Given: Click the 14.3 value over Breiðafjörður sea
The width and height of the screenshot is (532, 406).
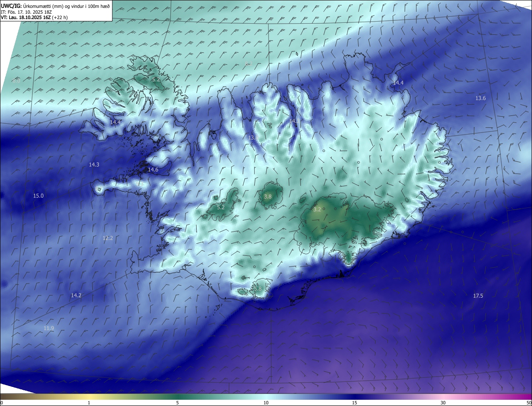Looking at the screenshot, I should pos(94,165).
